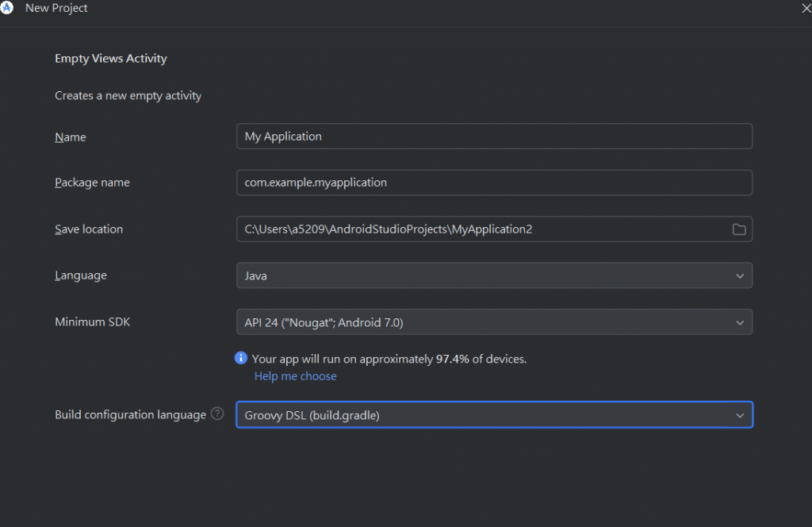Image resolution: width=812 pixels, height=527 pixels.
Task: Click the "Name" field label
Action: 71,137
